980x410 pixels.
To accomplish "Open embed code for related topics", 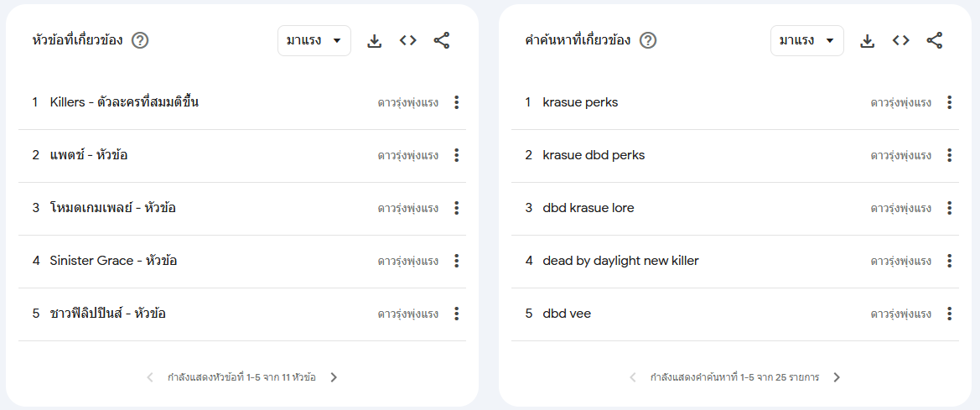I will point(408,41).
